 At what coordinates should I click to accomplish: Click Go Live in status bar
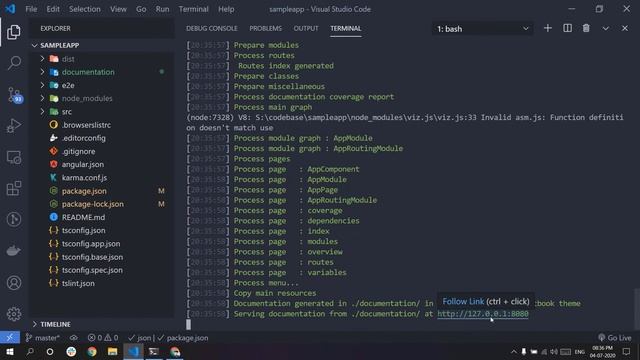[x=615, y=338]
